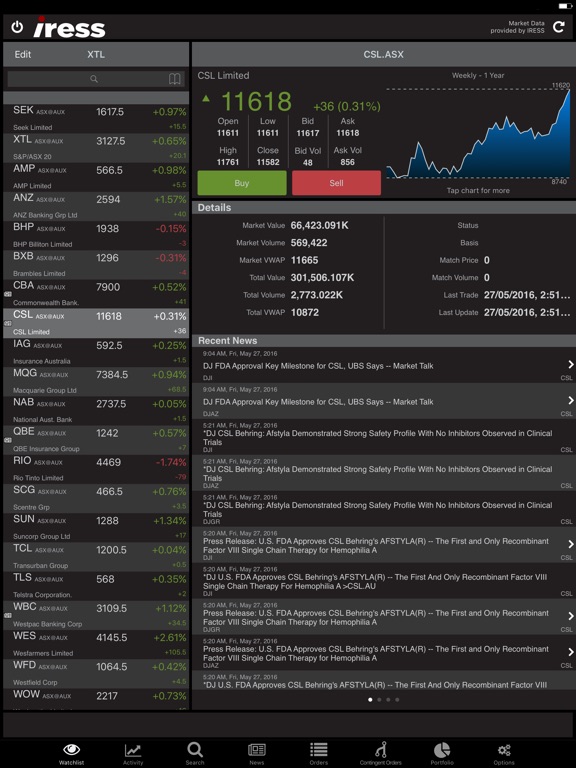Tap the Ask price 11618

point(348,133)
